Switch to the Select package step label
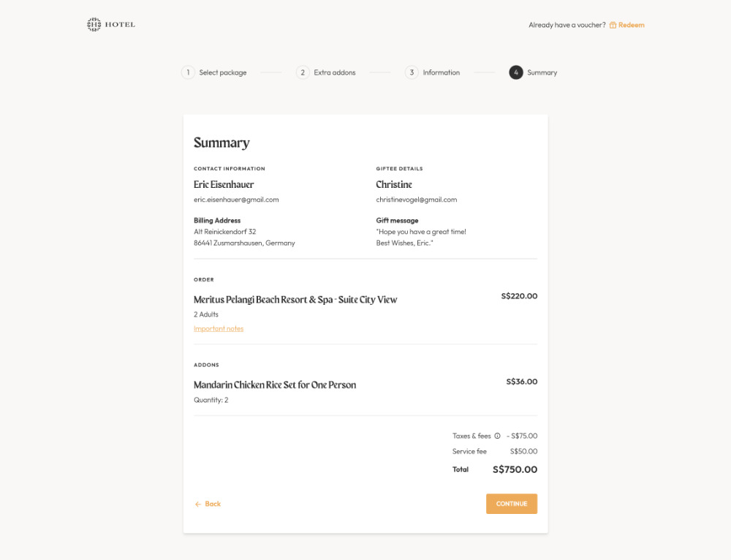 coord(222,72)
